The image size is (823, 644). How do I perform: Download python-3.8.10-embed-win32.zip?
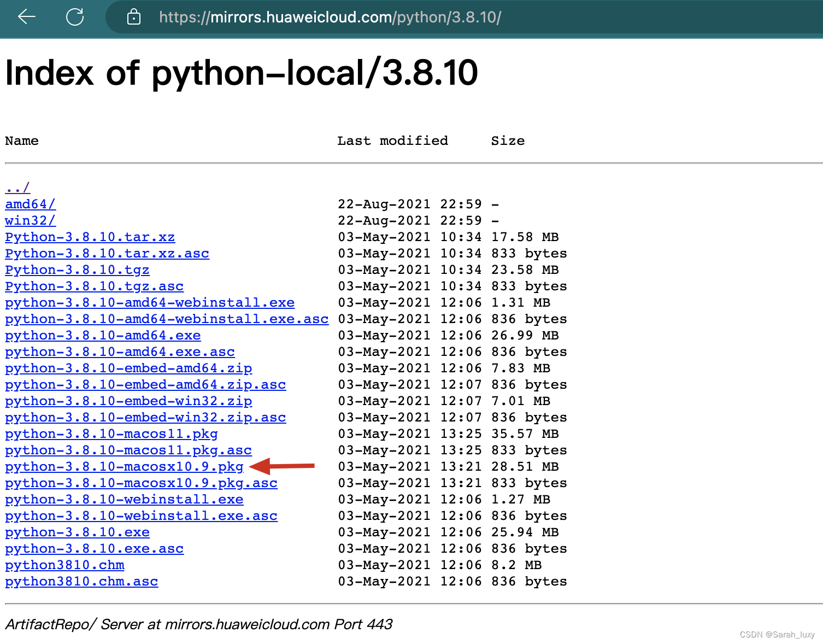pos(128,401)
